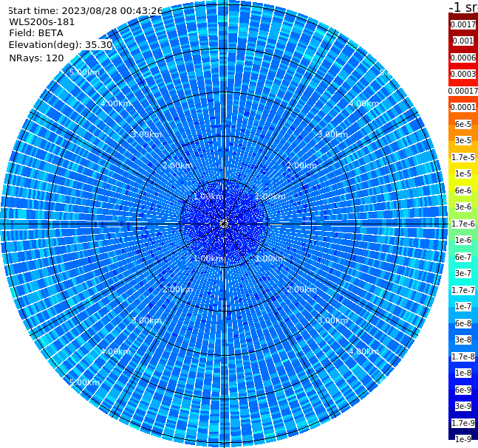Screen dimensions: 478x448
Task: Pick the 1e-7 light blue colorbar level
Action: point(463,307)
